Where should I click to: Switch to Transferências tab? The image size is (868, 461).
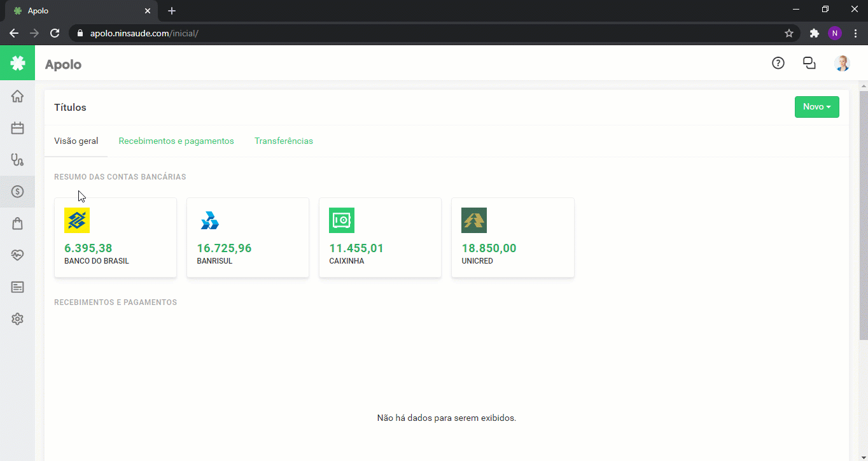coord(284,141)
